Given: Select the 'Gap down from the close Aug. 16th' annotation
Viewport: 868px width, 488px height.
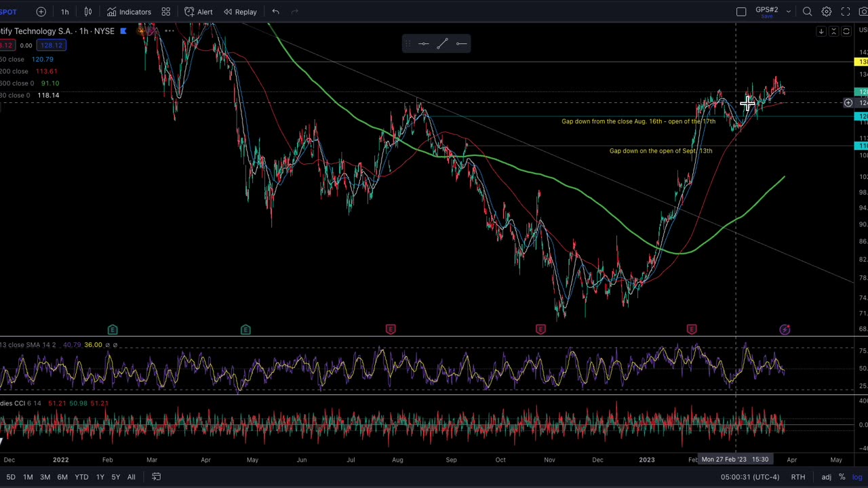Looking at the screenshot, I should click(x=638, y=121).
